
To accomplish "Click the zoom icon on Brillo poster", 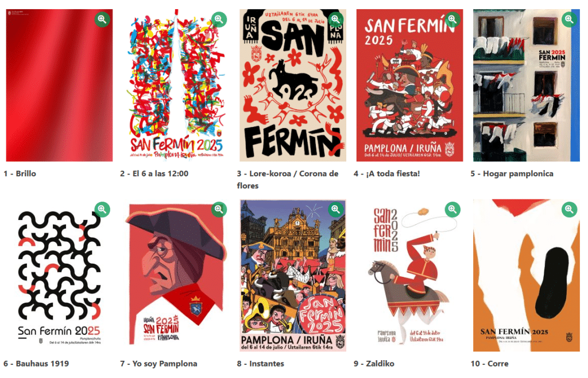I will pos(102,19).
